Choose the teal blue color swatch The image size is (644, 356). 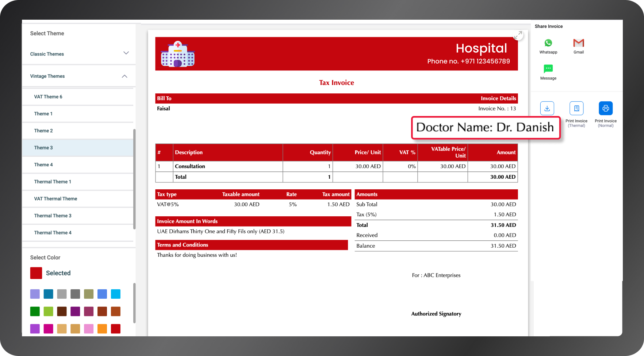(x=48, y=294)
